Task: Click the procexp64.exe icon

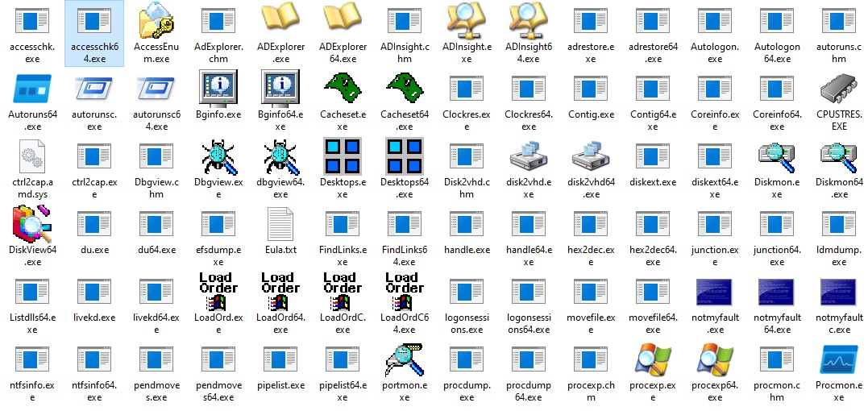Action: click(x=715, y=359)
